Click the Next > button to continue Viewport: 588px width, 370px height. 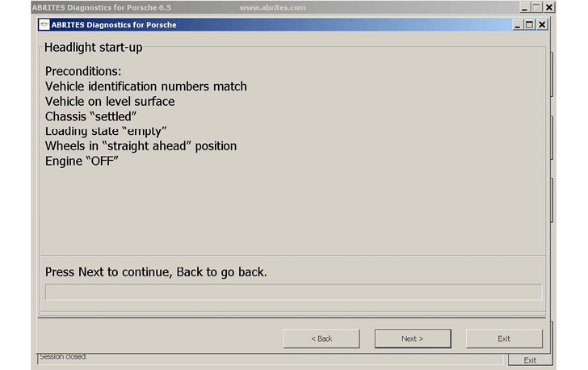pos(412,338)
